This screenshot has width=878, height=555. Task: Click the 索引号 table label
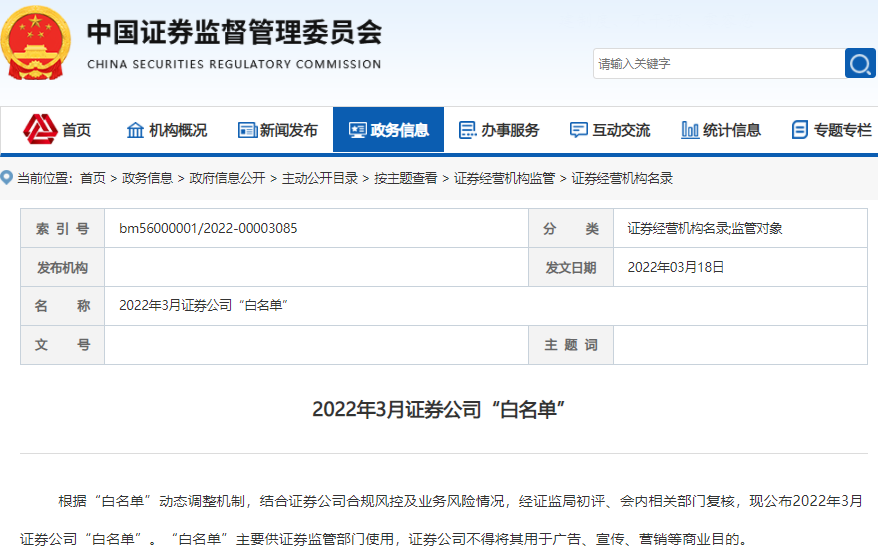coord(62,228)
